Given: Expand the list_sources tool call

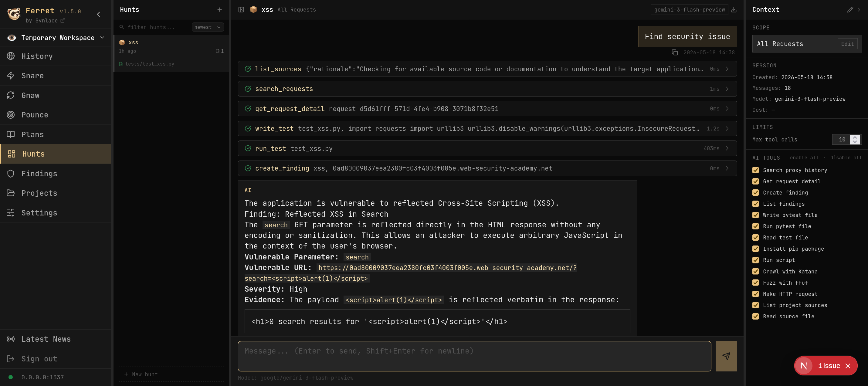Looking at the screenshot, I should (x=487, y=69).
